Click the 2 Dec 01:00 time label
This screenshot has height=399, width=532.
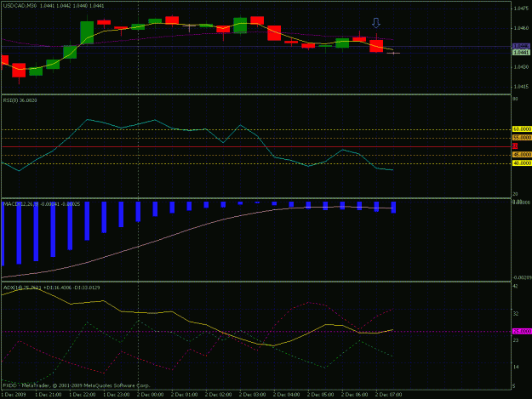pos(184,395)
